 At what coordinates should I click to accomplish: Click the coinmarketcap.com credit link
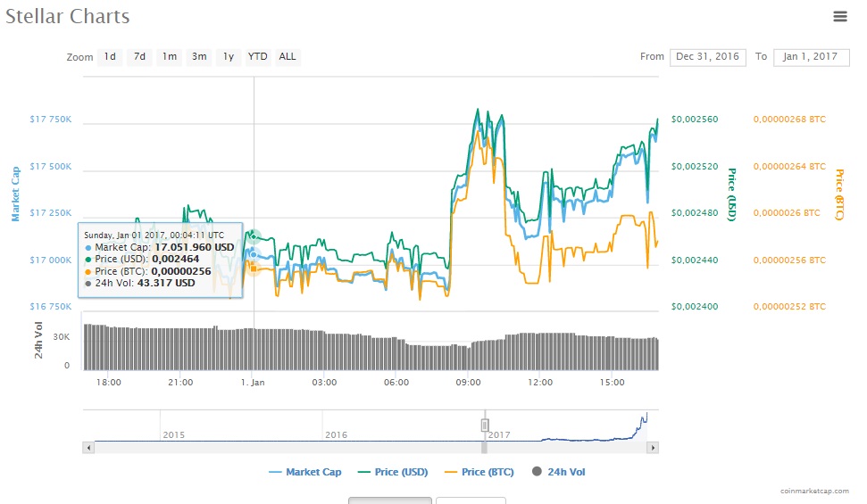pos(814,491)
